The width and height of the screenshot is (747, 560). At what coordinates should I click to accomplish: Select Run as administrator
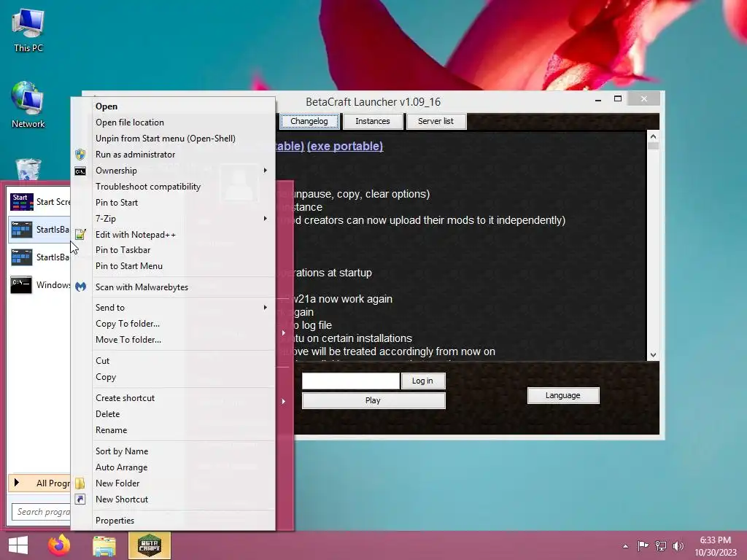click(174, 155)
